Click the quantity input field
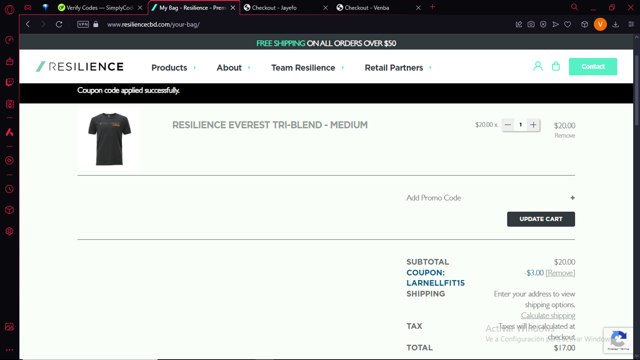This screenshot has height=360, width=640. pos(520,125)
